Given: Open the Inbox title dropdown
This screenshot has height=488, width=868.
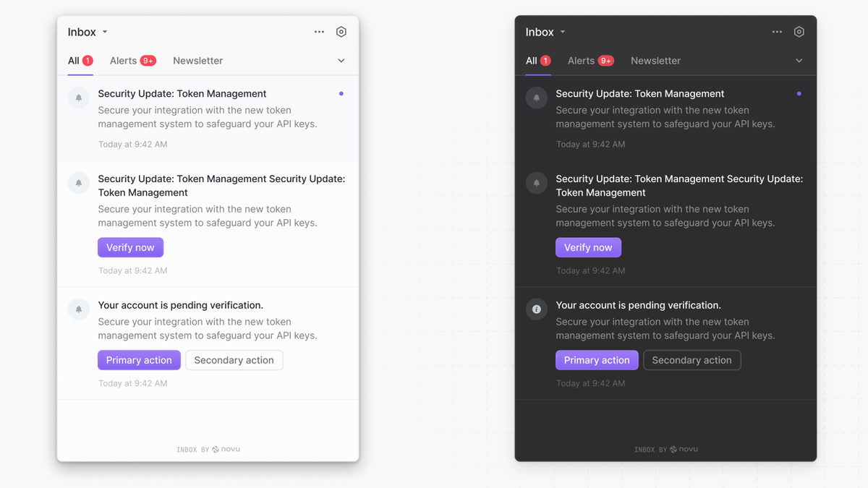Looking at the screenshot, I should 87,32.
